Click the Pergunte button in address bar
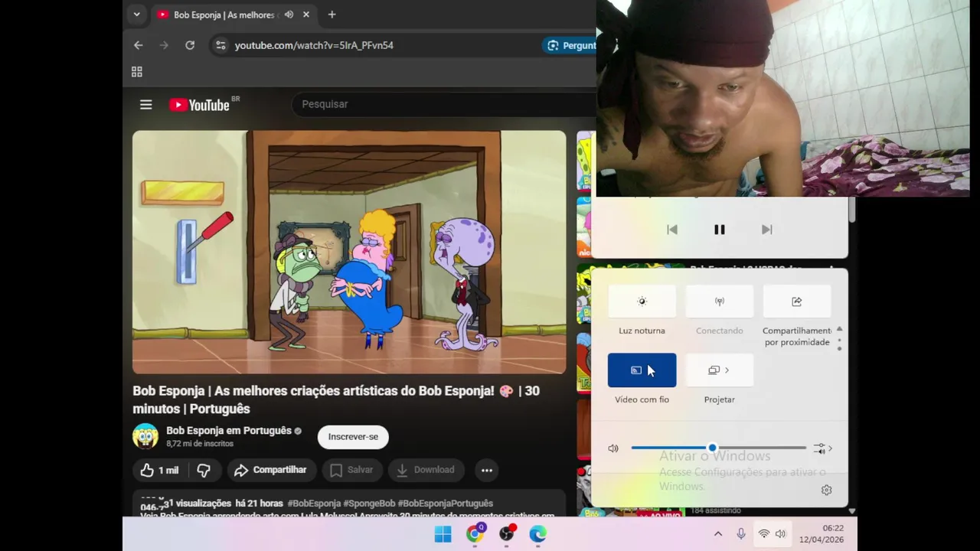Viewport: 980px width, 551px height. click(570, 45)
